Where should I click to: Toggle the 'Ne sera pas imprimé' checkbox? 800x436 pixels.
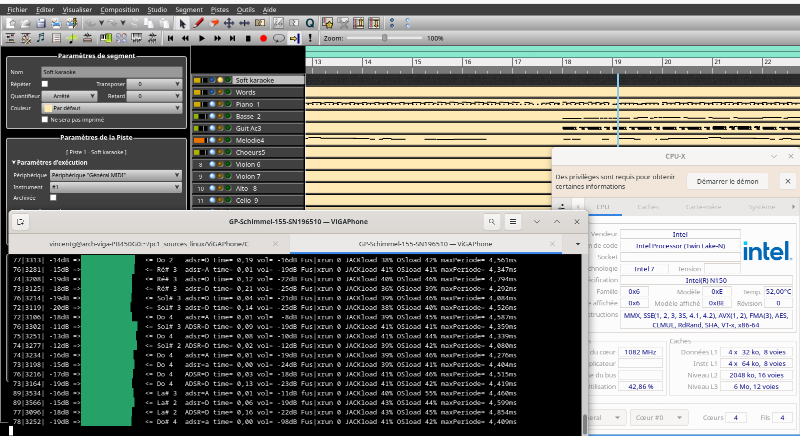(45, 119)
